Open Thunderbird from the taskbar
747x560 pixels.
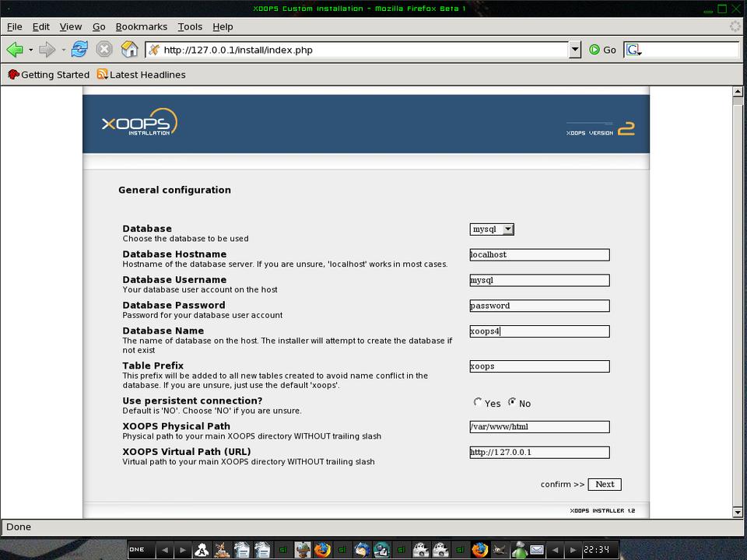coord(362,550)
